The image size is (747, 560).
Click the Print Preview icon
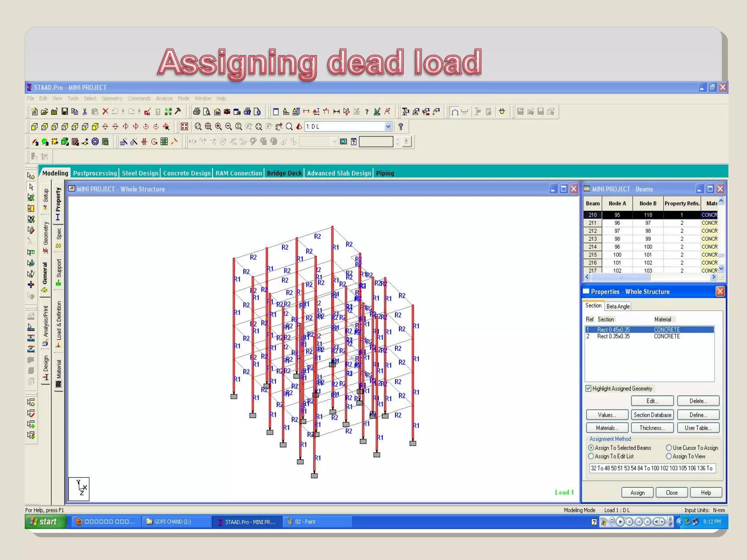click(206, 112)
